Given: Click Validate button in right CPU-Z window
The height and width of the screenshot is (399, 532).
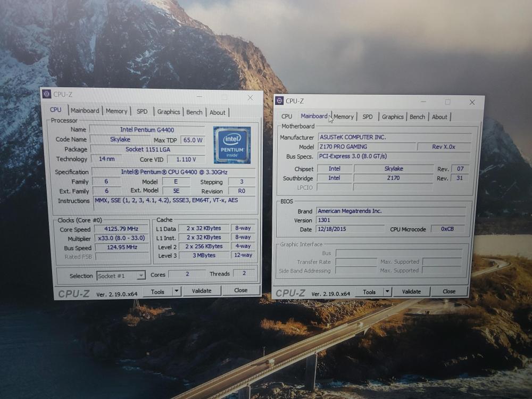Looking at the screenshot, I should tap(411, 292).
